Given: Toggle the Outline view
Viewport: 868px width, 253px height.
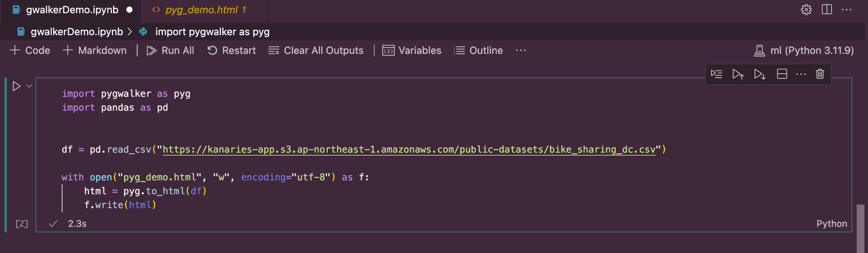Looking at the screenshot, I should 478,50.
